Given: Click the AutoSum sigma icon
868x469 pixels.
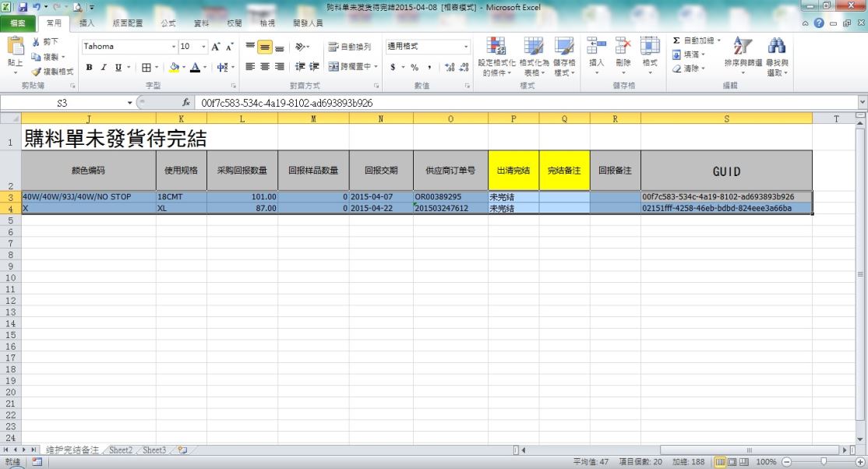Looking at the screenshot, I should pyautogui.click(x=676, y=41).
